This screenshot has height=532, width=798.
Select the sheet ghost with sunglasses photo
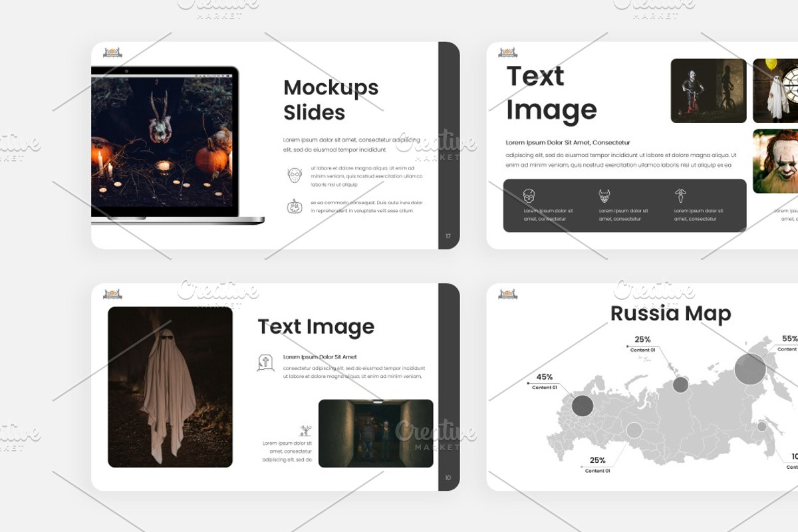click(x=170, y=387)
